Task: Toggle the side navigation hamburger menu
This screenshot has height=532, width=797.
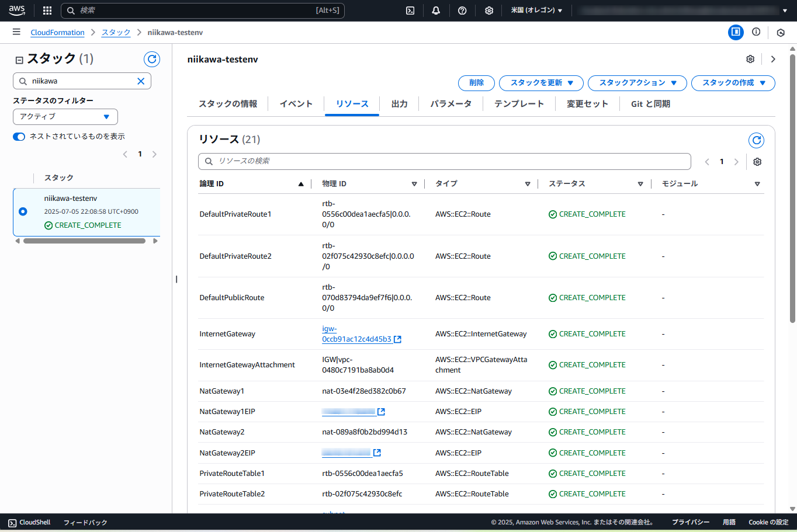Action: coord(16,32)
